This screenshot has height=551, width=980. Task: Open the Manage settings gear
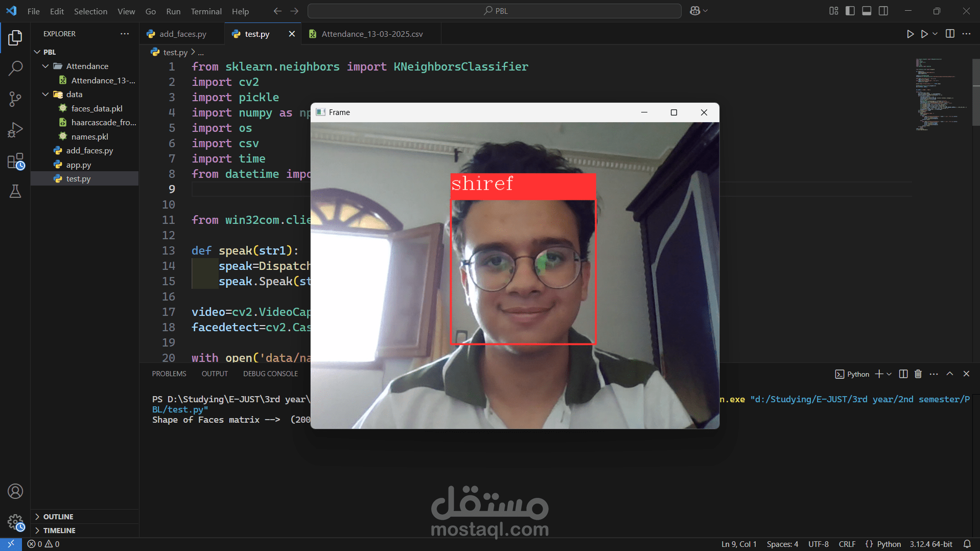pyautogui.click(x=15, y=522)
